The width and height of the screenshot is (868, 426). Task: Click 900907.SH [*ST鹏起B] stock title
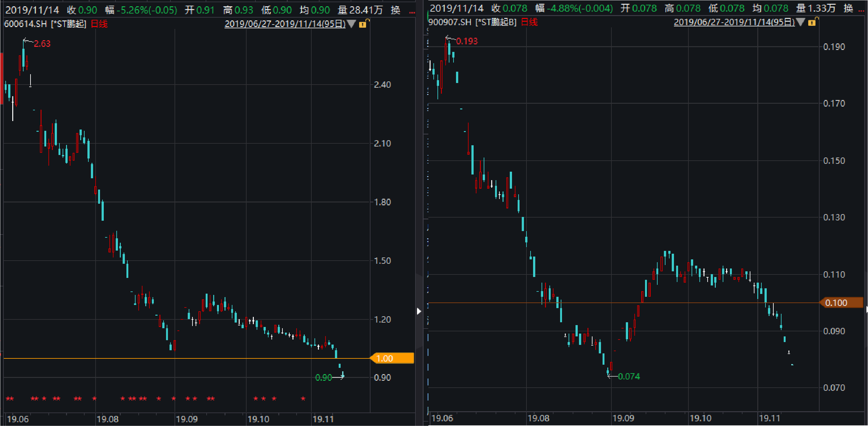(x=472, y=22)
